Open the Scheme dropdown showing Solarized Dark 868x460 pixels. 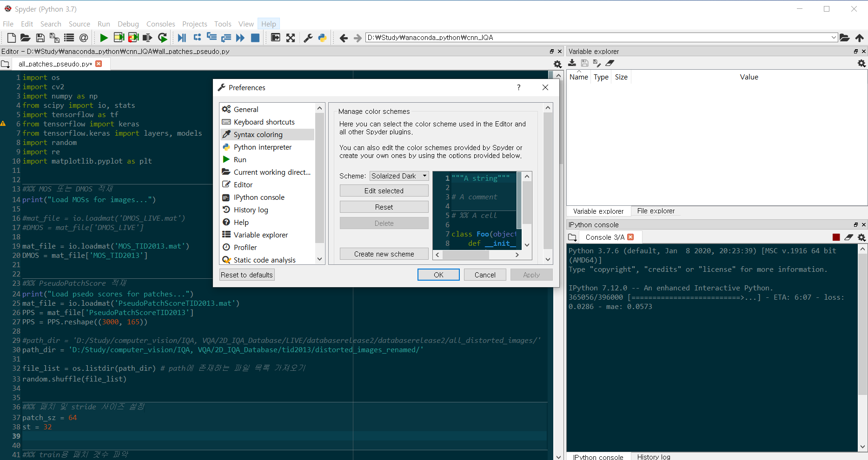399,176
